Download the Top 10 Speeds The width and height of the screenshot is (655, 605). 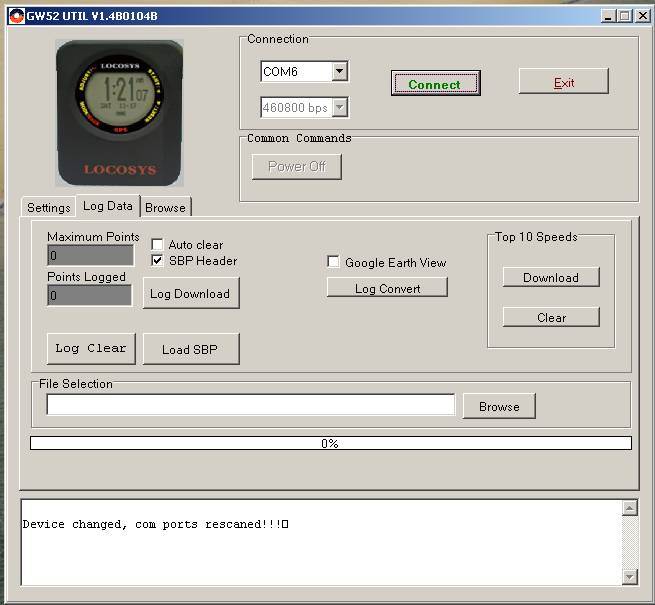550,277
